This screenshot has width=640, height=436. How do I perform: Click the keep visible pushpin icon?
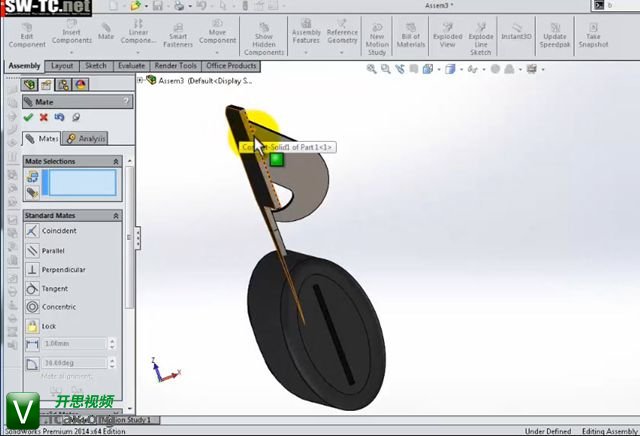76,118
